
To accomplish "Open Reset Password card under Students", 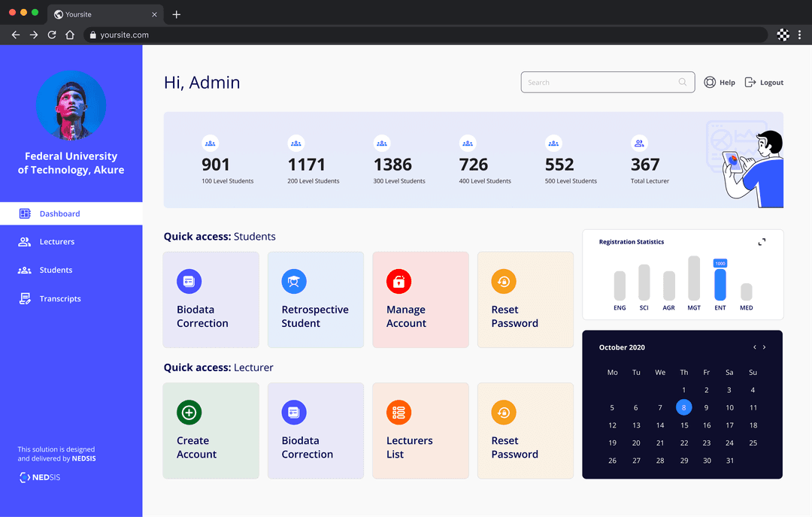I will tap(525, 300).
